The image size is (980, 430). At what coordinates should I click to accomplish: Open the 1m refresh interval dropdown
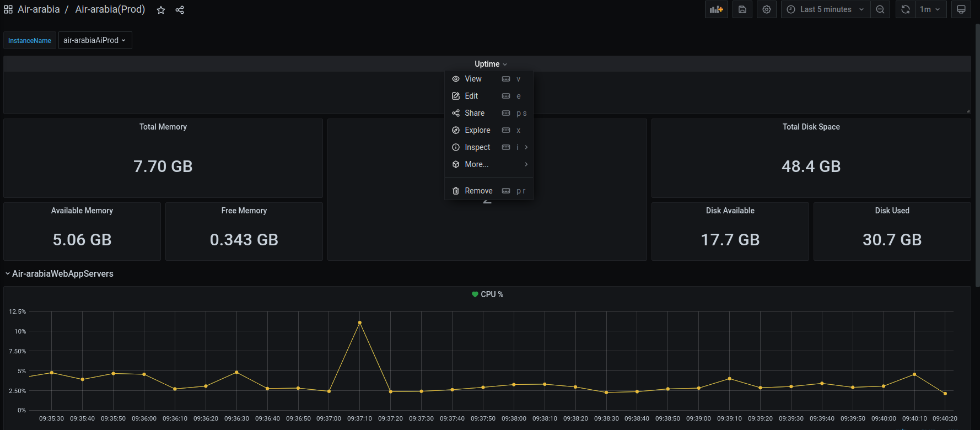(x=930, y=9)
